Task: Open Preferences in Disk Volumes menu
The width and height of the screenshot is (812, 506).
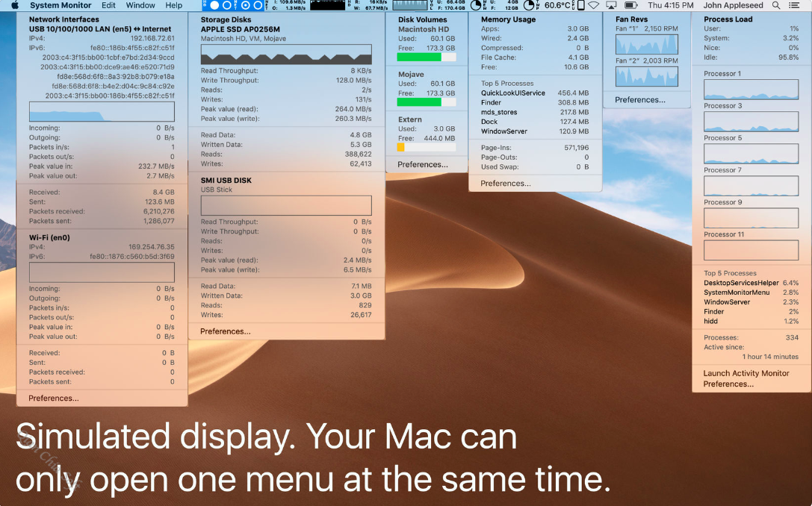Action: tap(423, 164)
